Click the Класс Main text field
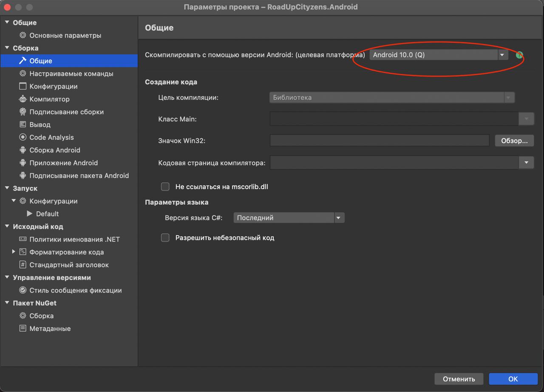Image resolution: width=544 pixels, height=392 pixels. [394, 119]
